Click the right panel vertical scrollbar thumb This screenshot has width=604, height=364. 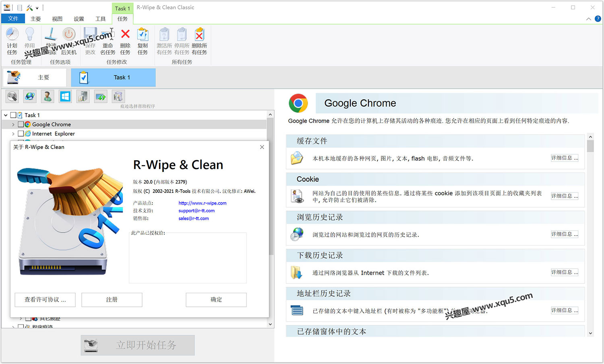tap(590, 146)
